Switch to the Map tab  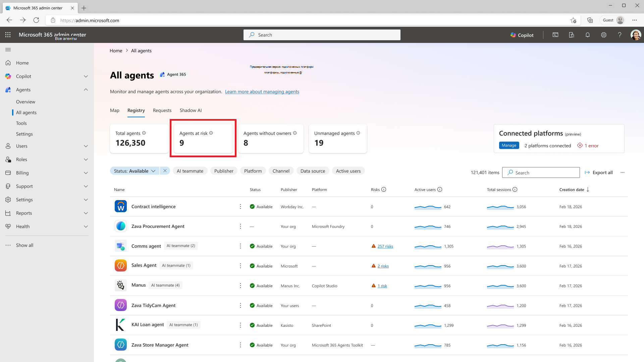115,110
